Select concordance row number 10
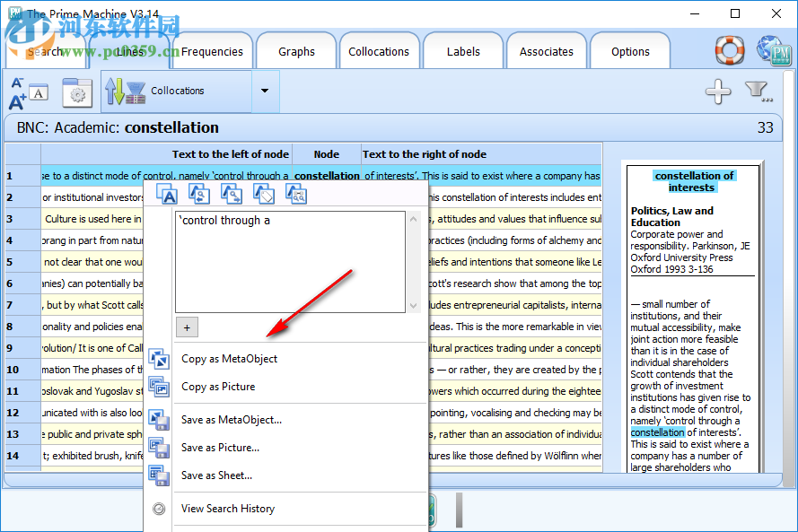The image size is (798, 532). pyautogui.click(x=23, y=370)
